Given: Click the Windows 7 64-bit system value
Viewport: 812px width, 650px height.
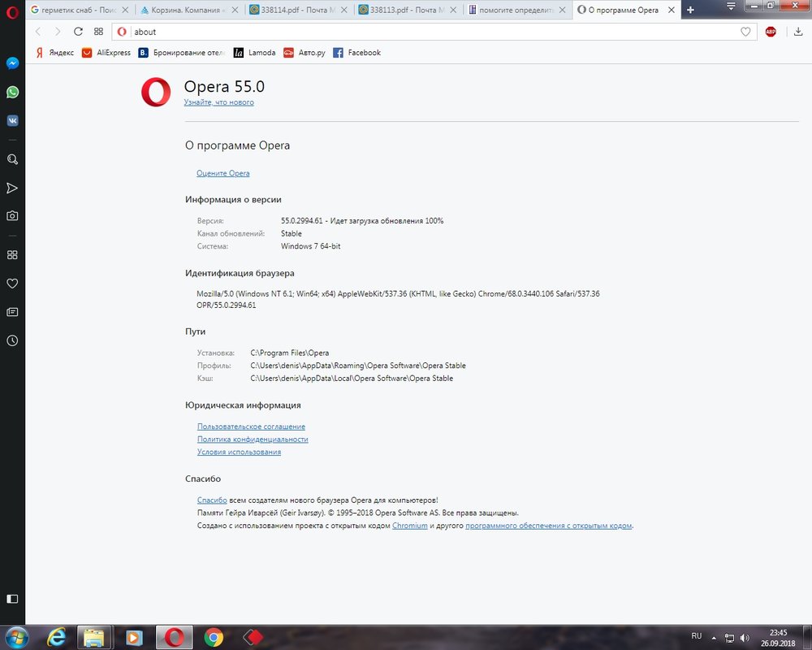Looking at the screenshot, I should [x=311, y=246].
